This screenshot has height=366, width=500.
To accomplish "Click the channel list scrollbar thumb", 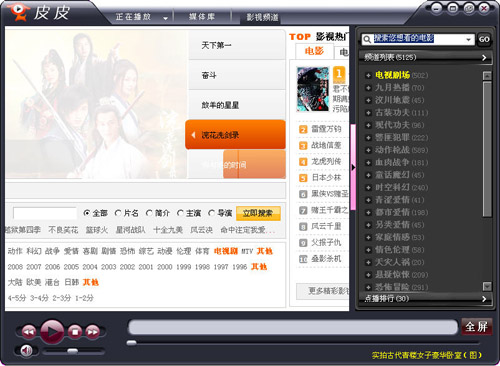I will point(487,149).
